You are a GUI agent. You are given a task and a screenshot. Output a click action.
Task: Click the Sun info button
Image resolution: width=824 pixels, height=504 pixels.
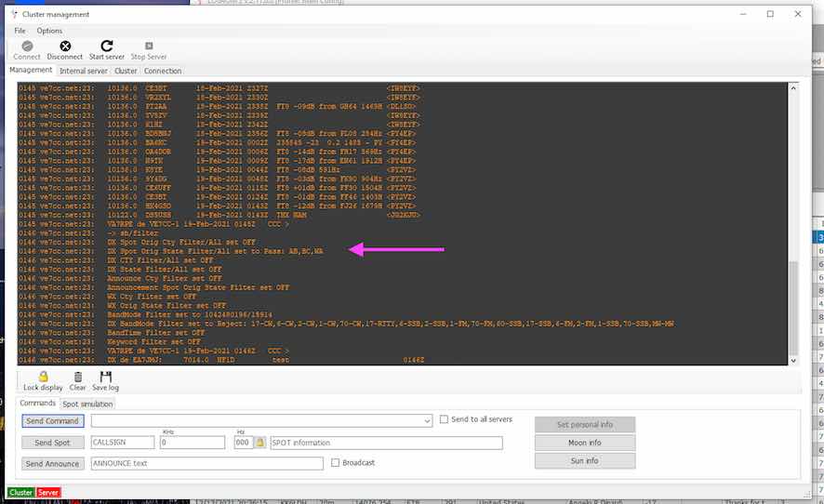click(x=585, y=461)
